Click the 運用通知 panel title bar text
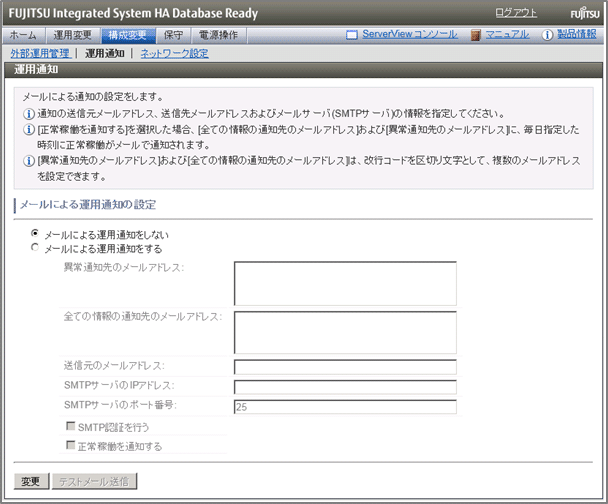Viewport: 608px width, 504px height. pos(36,69)
